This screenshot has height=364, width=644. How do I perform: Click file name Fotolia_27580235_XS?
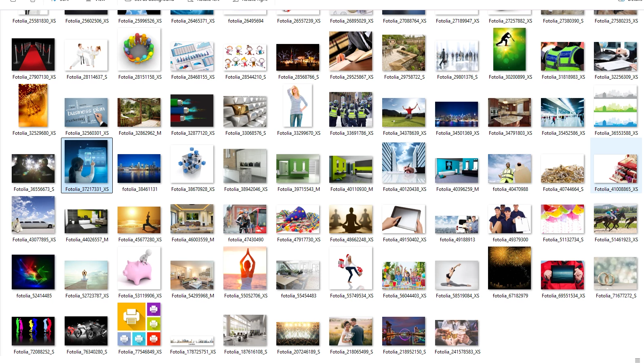click(616, 21)
